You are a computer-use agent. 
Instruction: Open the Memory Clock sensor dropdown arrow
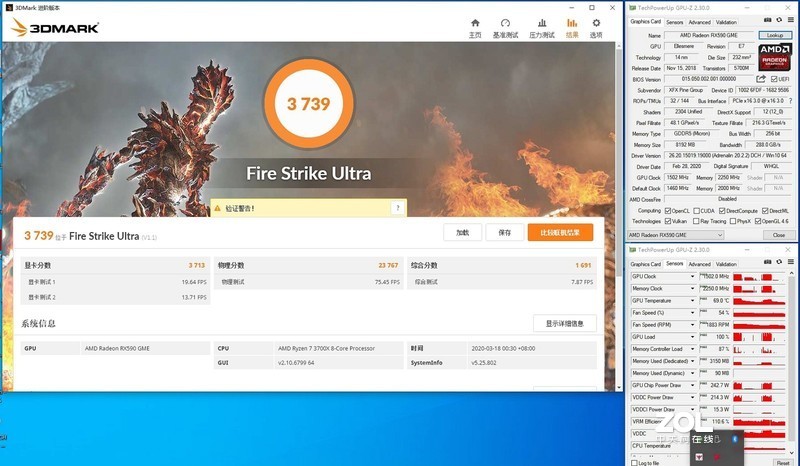click(x=692, y=289)
